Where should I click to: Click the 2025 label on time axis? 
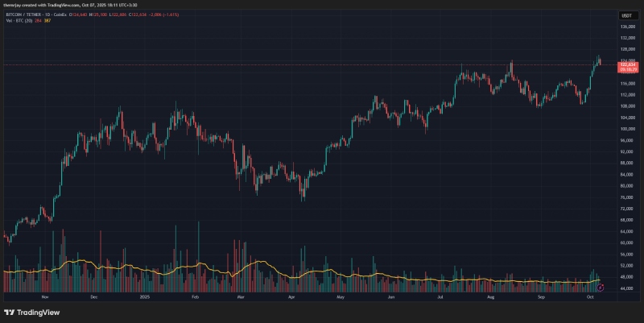click(x=145, y=297)
